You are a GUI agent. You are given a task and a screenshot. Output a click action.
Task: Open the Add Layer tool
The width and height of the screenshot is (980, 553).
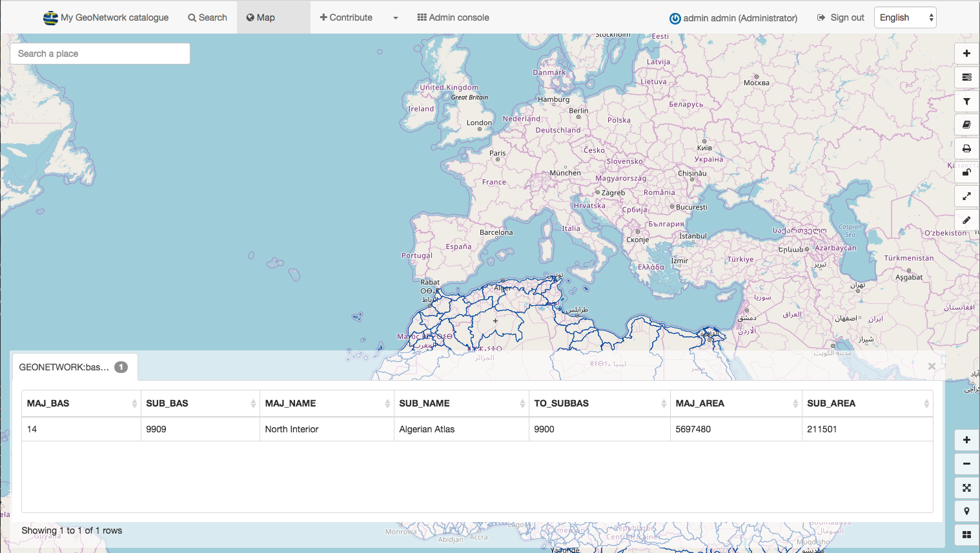(966, 54)
